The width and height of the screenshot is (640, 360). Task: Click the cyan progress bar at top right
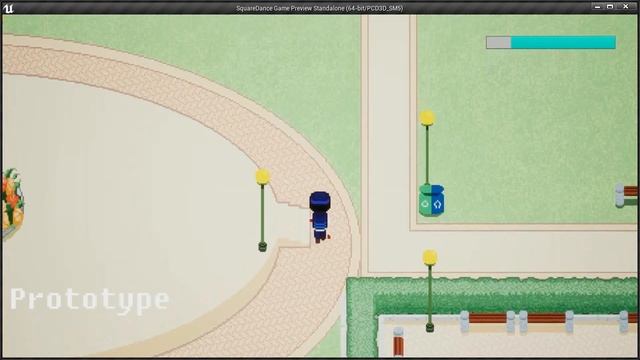pyautogui.click(x=551, y=42)
